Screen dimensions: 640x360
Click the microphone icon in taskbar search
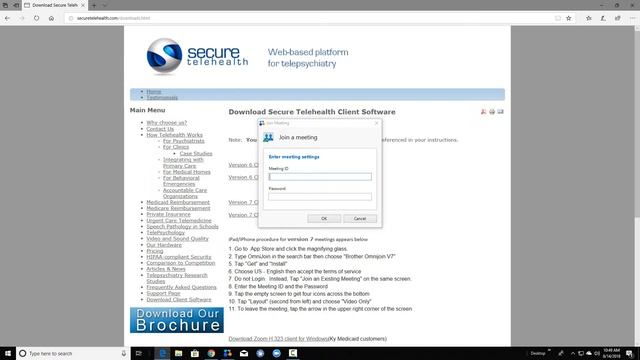point(124,353)
